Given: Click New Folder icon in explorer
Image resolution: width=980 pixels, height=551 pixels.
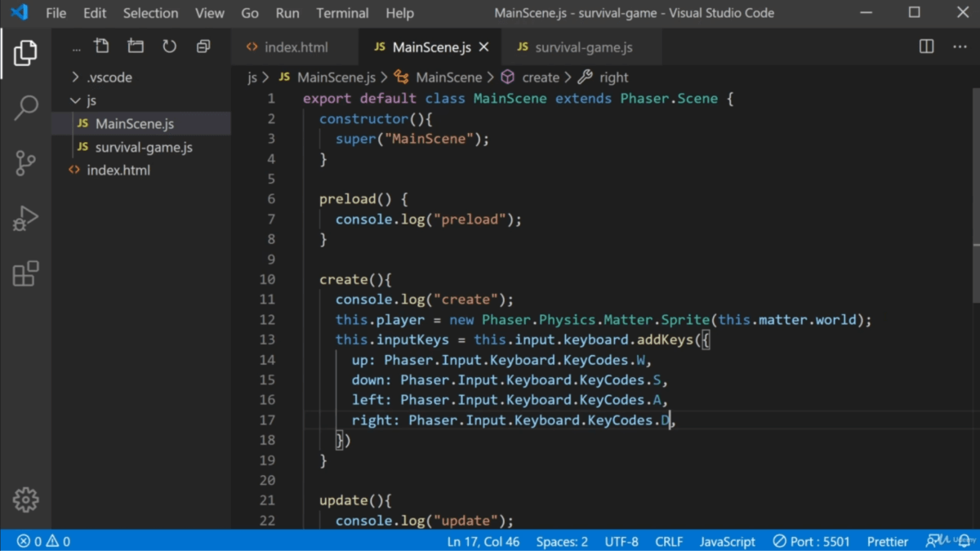Looking at the screenshot, I should (136, 47).
